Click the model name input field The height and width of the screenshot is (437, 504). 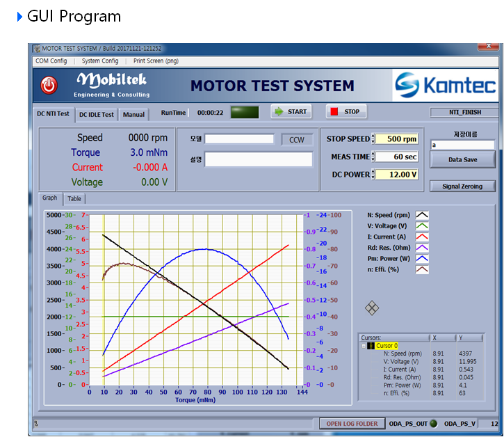(x=239, y=139)
